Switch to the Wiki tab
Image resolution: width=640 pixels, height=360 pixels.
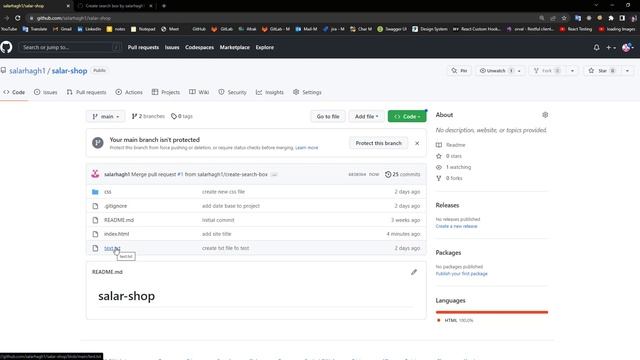[199, 92]
